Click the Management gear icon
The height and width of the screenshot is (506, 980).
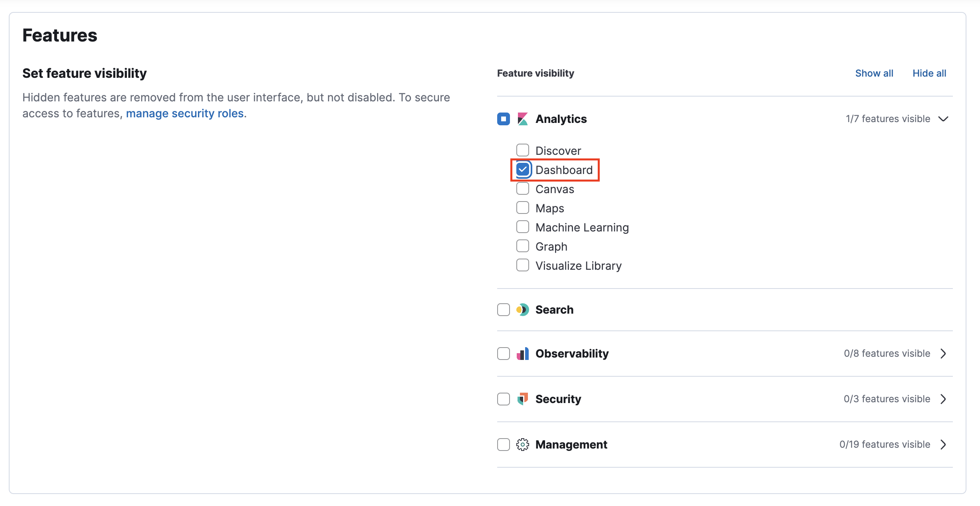[523, 444]
